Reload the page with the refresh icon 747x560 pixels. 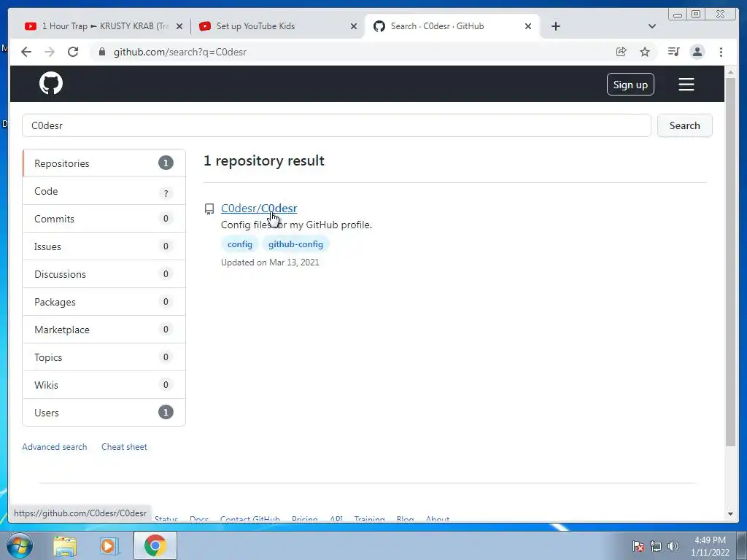(x=73, y=52)
